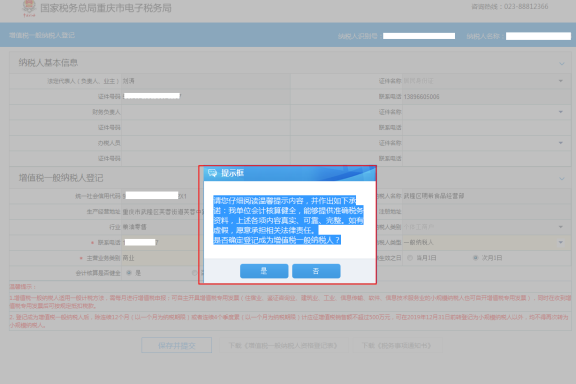Download the 税务事项通知书 document

[x=397, y=345]
